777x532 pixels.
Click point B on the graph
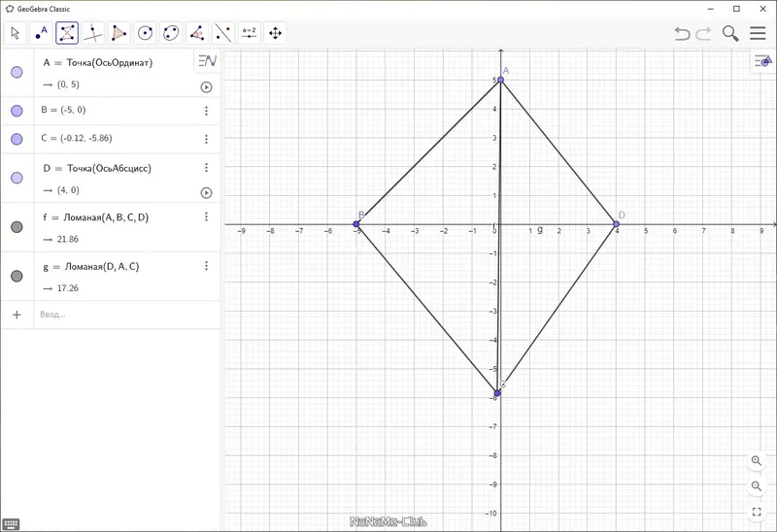click(356, 224)
